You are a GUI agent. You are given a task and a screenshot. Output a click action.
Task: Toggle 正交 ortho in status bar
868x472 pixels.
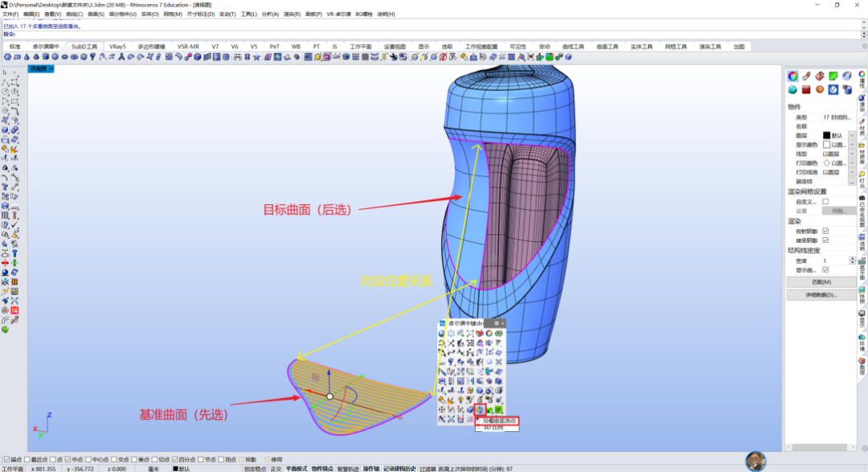276,469
